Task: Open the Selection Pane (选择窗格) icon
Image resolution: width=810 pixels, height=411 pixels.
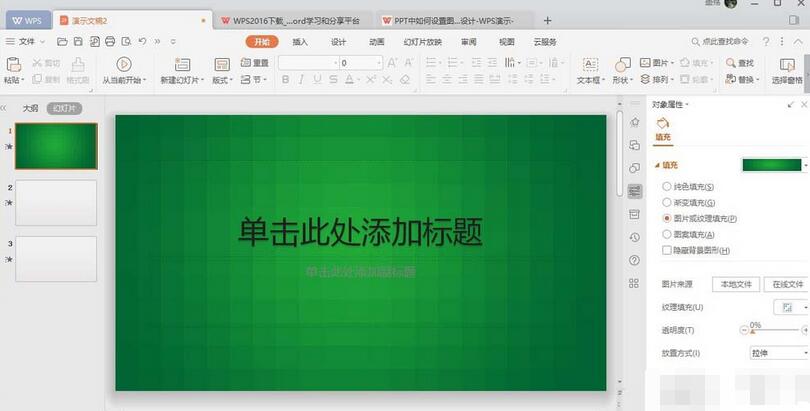Action: (786, 63)
